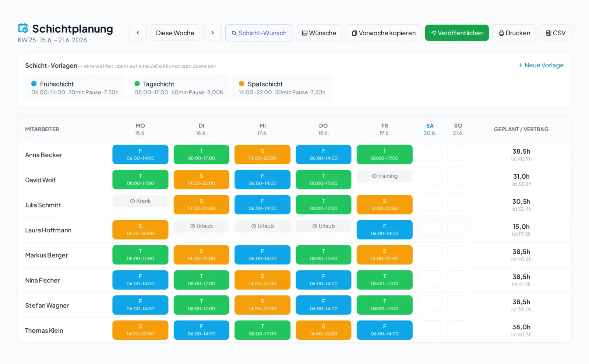The height and width of the screenshot is (364, 589).
Task: Select employee name Stefan Wagner
Action: click(47, 306)
